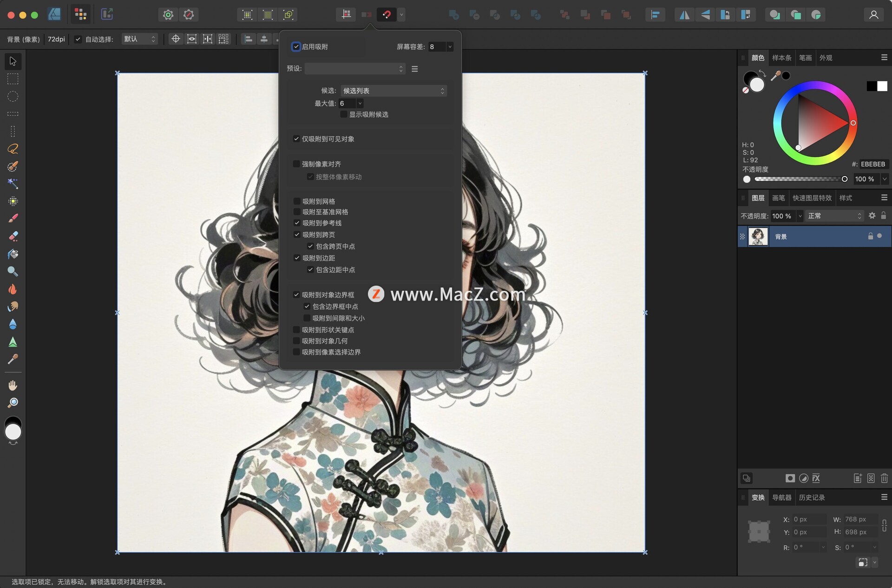Switch to 历史记录 tab
This screenshot has width=892, height=588.
812,497
